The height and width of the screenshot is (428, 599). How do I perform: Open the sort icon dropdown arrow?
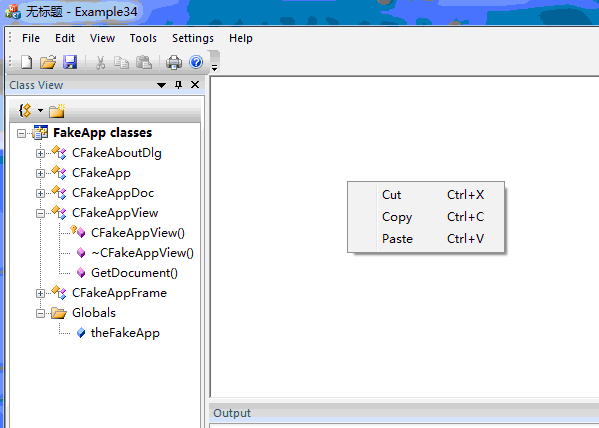click(40, 111)
